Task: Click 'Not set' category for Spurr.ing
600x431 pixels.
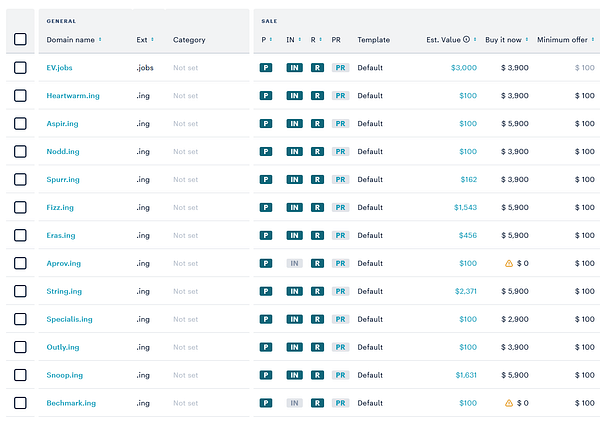Action: [186, 180]
